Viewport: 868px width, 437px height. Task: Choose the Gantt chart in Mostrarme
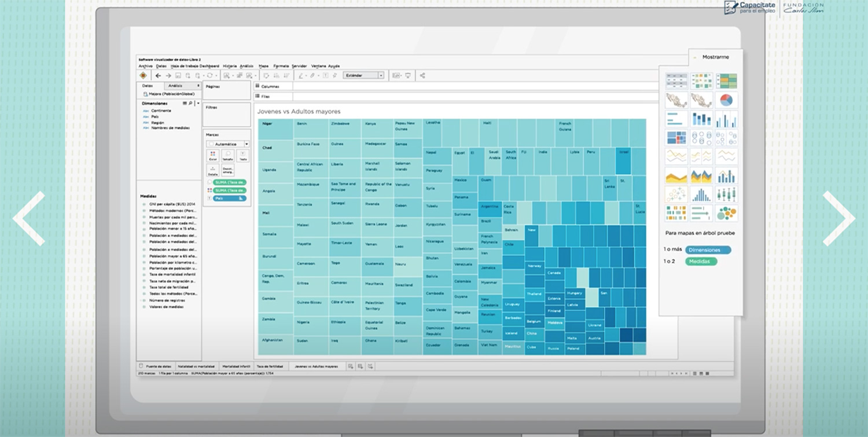(676, 213)
